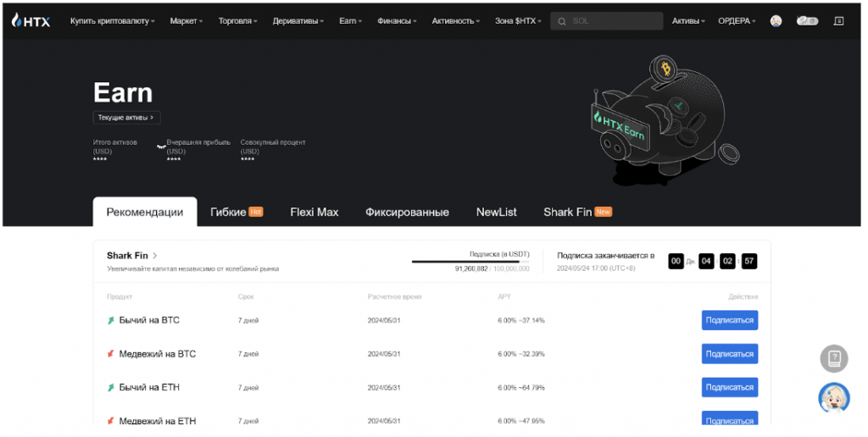868x437 pixels.
Task: Open the chat assistant avatar icon
Action: pyautogui.click(x=834, y=398)
